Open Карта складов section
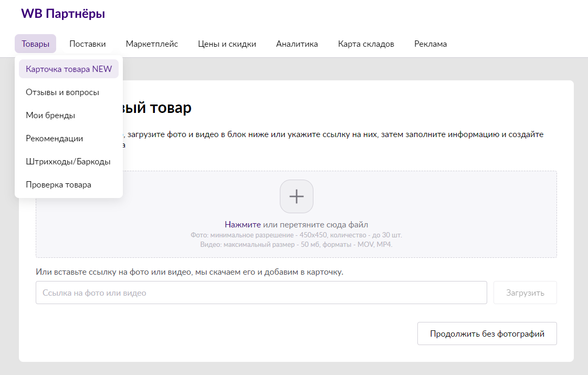Image resolution: width=588 pixels, height=375 pixels. 366,44
